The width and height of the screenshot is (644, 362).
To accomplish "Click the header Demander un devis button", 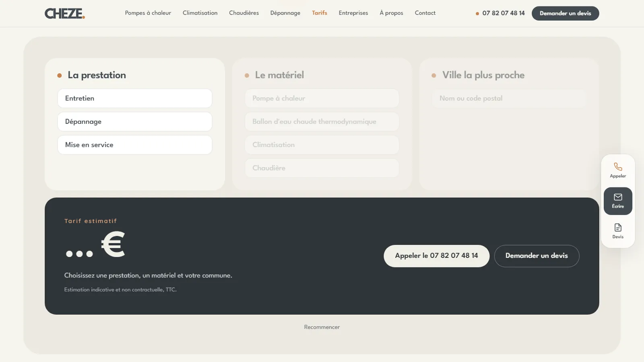I will pyautogui.click(x=565, y=13).
